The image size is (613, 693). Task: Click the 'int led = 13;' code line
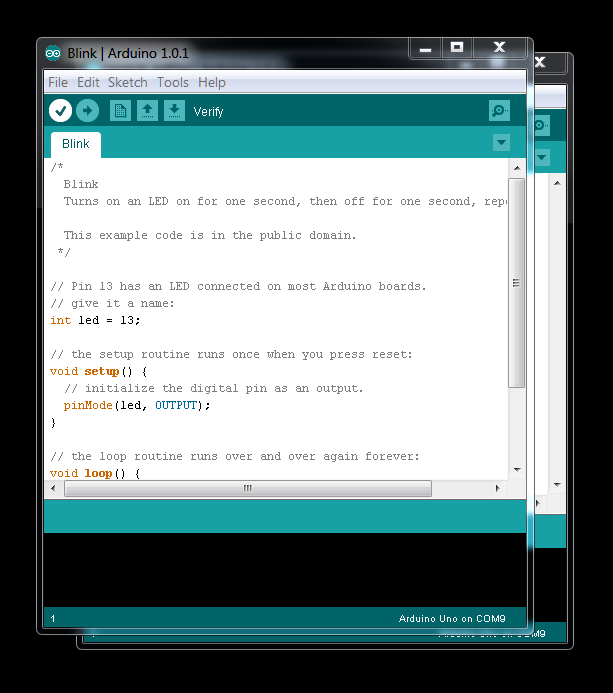click(95, 320)
